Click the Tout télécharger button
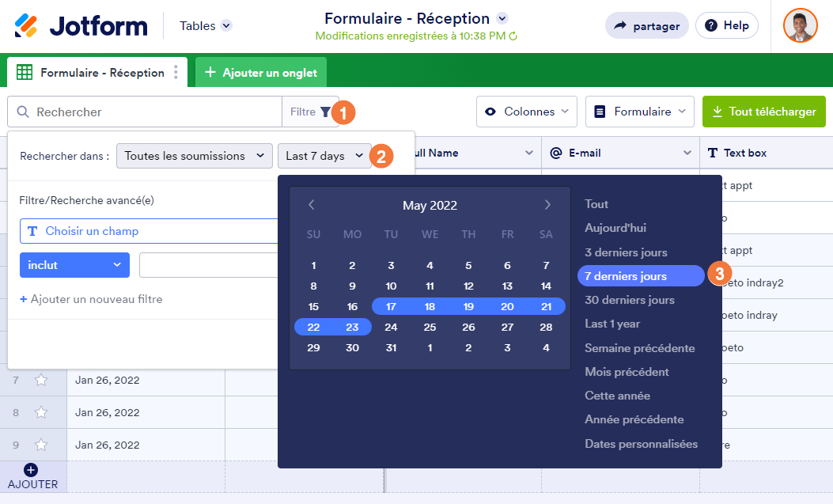This screenshot has height=504, width=833. click(763, 112)
